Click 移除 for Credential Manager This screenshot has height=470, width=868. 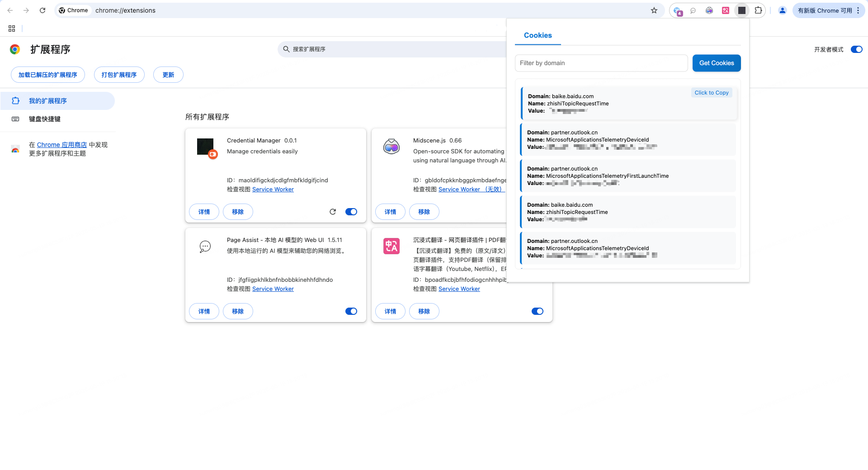[238, 212]
